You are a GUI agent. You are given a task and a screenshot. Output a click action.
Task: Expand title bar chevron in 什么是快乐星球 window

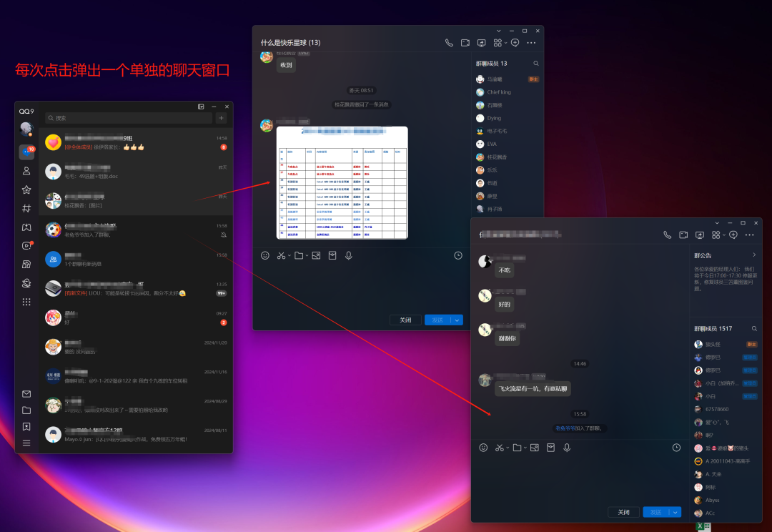(x=499, y=31)
